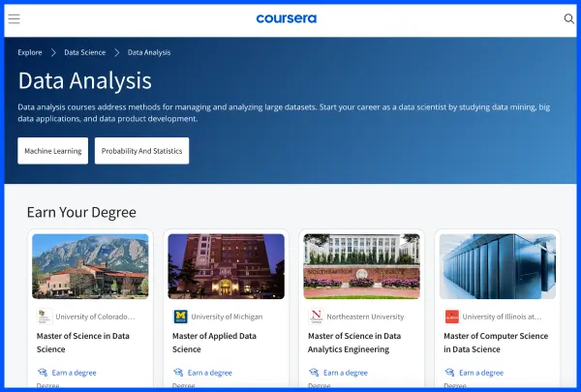The height and width of the screenshot is (392, 581).
Task: Click the University of Colorado name text
Action: tap(95, 317)
